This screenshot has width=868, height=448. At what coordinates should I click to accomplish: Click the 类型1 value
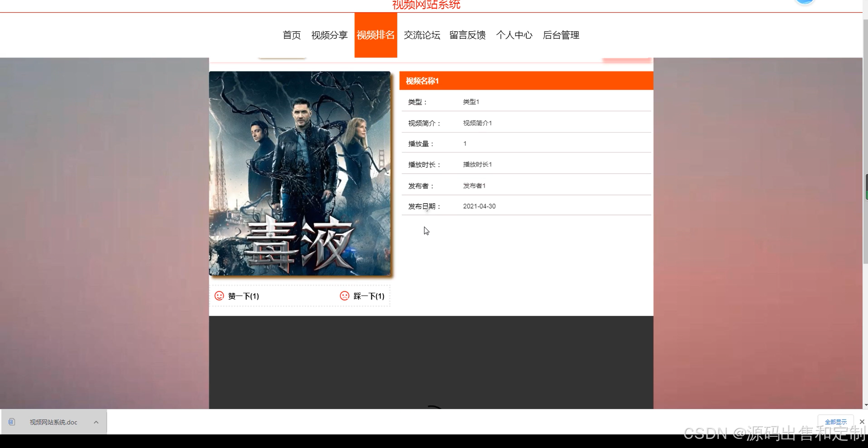click(x=471, y=102)
